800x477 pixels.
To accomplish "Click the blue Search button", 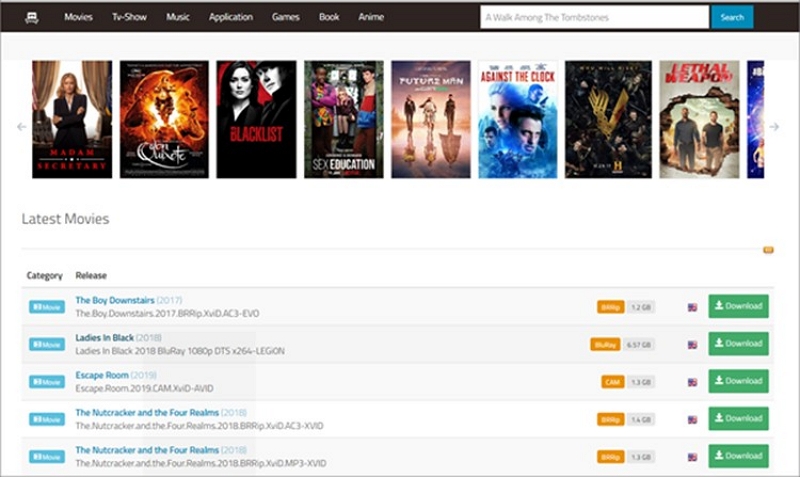I will click(x=732, y=17).
